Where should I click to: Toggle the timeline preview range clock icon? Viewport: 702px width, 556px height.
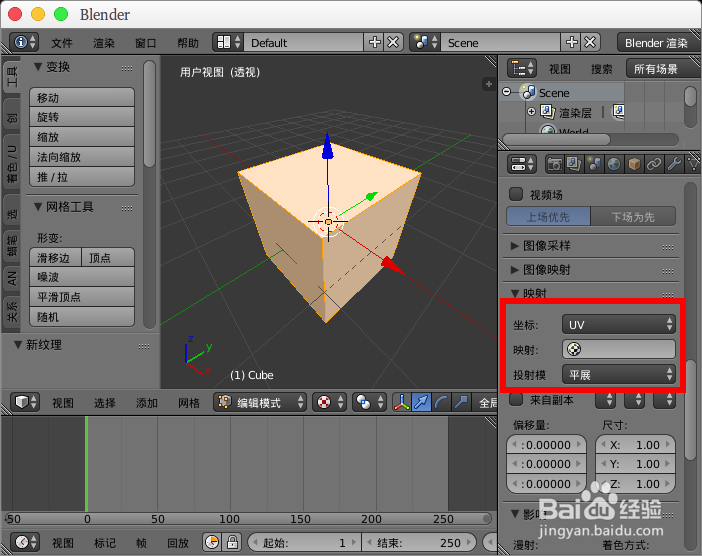click(x=212, y=542)
